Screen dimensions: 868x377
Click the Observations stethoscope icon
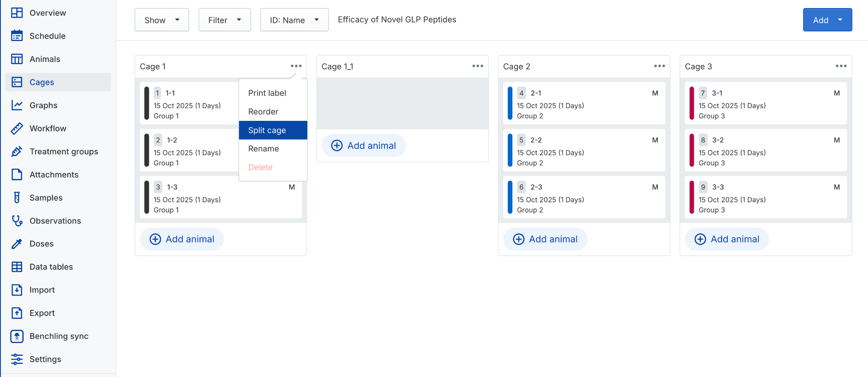coord(17,221)
